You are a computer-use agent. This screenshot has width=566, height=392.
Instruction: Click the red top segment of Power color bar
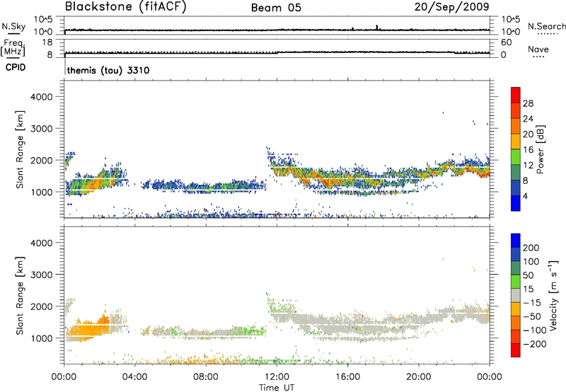coord(516,95)
